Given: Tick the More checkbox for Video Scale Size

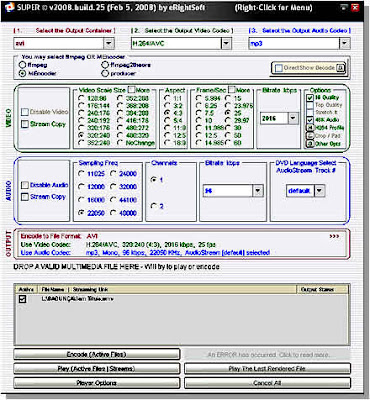Looking at the screenshot, I should (x=132, y=90).
